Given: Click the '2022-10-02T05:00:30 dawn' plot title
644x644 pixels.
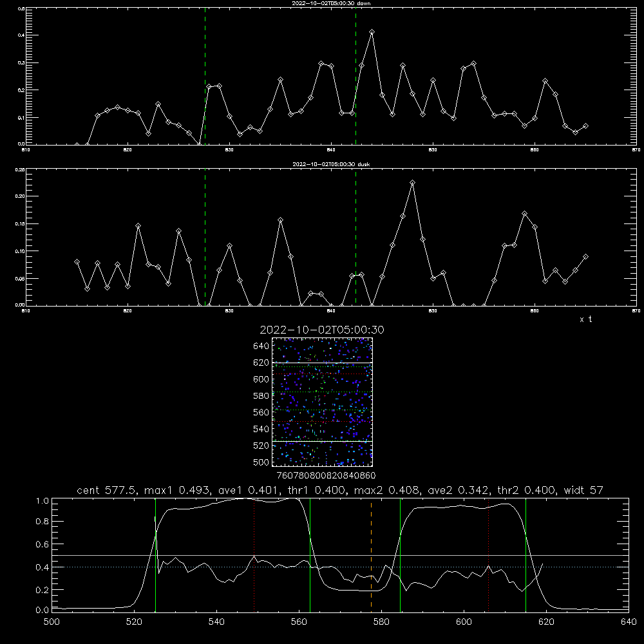Looking at the screenshot, I should point(331,3).
